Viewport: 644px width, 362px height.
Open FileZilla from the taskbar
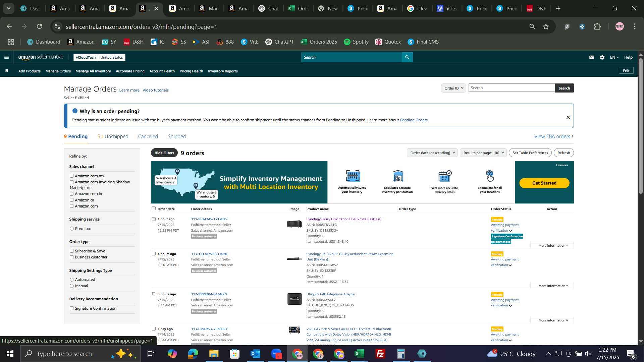tap(380, 354)
